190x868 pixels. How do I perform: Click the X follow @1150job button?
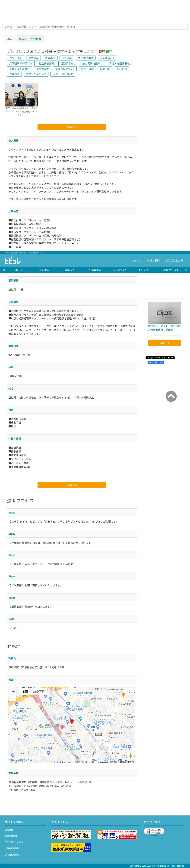160,358
